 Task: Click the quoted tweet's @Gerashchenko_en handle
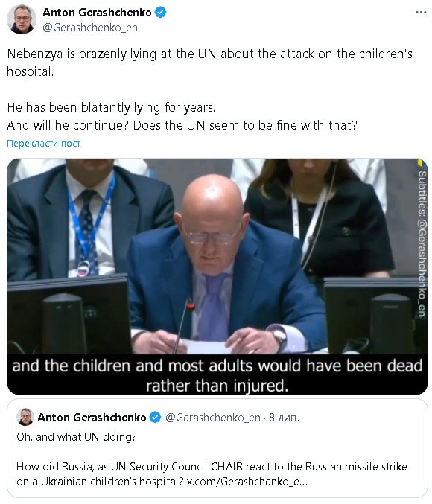coord(213,417)
